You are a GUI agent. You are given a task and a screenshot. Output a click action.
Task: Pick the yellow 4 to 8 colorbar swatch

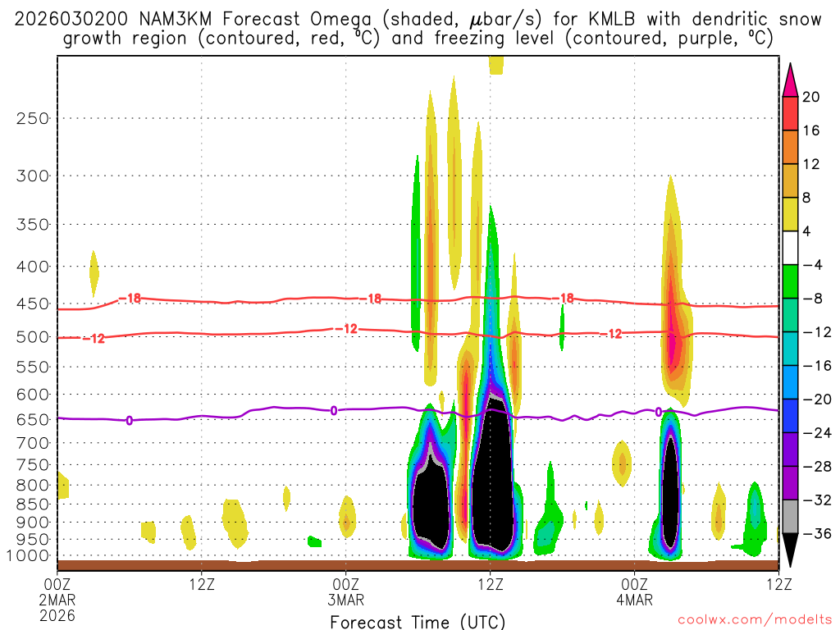click(790, 214)
